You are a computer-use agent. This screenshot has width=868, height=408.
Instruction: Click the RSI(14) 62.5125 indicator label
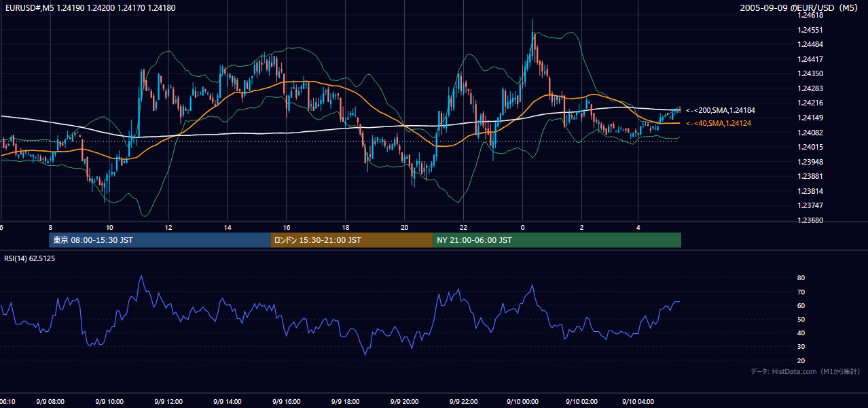[x=30, y=258]
